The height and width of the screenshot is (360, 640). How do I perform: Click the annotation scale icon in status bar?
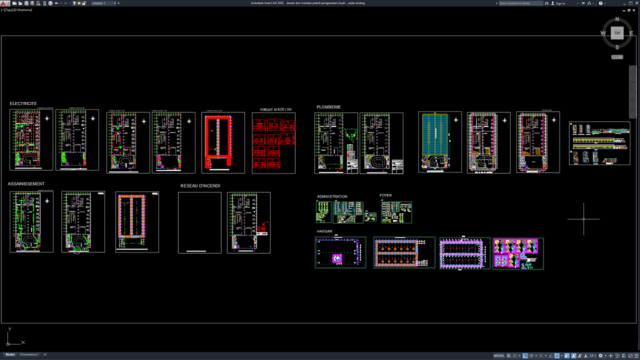pyautogui.click(x=585, y=356)
